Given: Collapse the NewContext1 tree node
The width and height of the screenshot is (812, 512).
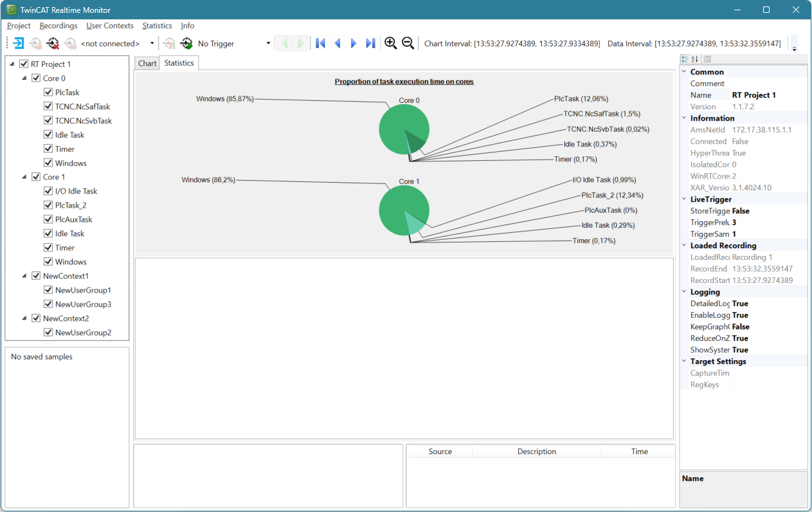Looking at the screenshot, I should 25,276.
